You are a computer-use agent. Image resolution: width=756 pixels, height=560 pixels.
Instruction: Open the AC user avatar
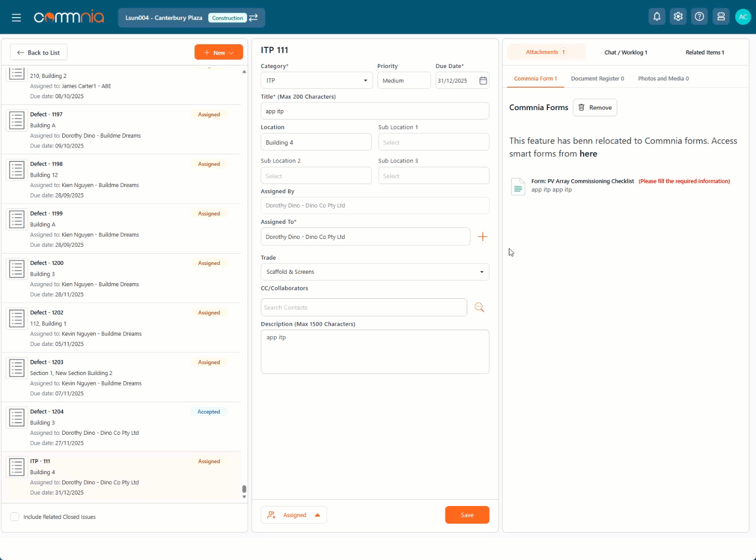pyautogui.click(x=743, y=16)
